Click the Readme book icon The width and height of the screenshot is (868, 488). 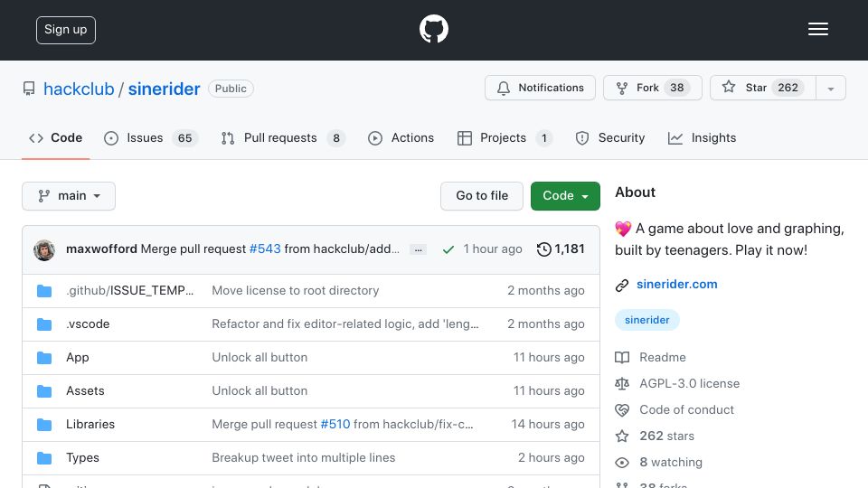point(622,358)
